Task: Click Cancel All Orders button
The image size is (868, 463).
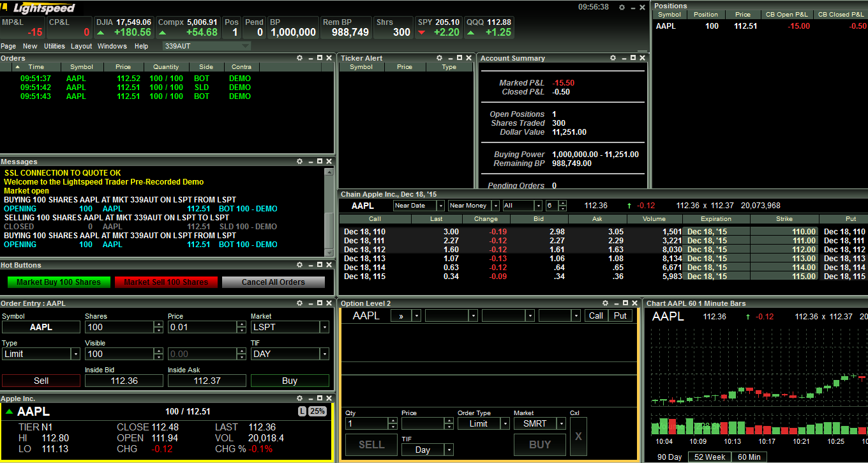Action: [273, 282]
